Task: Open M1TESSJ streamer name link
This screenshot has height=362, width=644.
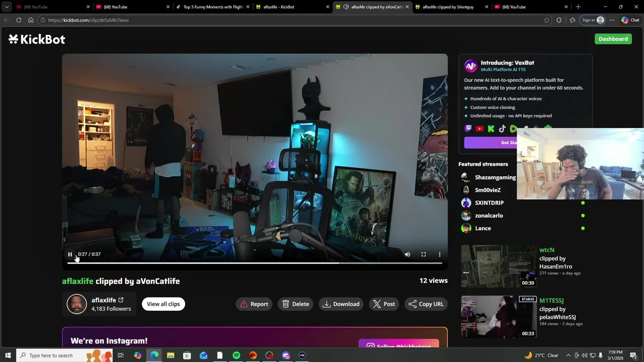Action: coord(551,301)
